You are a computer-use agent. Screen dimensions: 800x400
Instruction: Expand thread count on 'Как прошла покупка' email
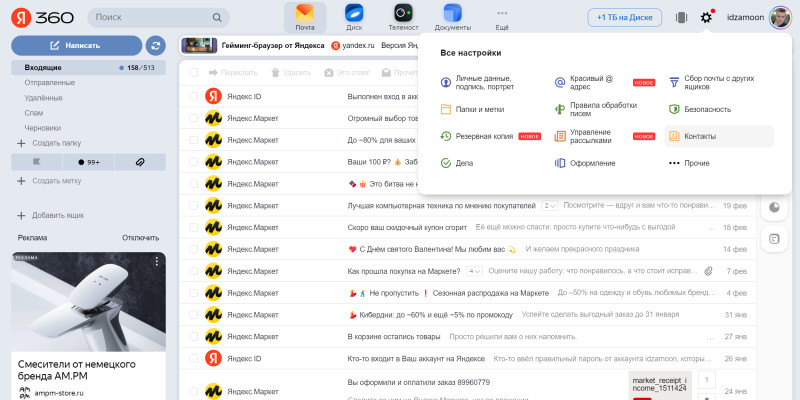click(473, 271)
